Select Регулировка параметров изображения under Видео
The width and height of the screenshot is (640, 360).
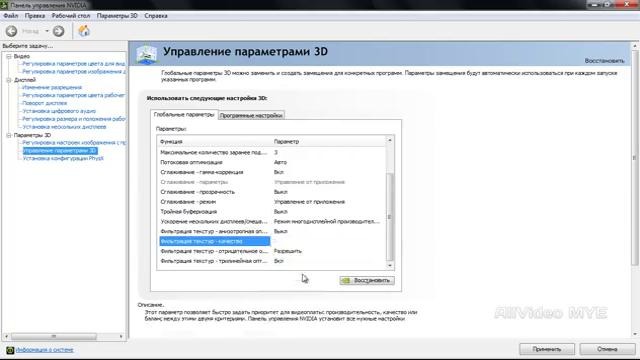pos(74,71)
